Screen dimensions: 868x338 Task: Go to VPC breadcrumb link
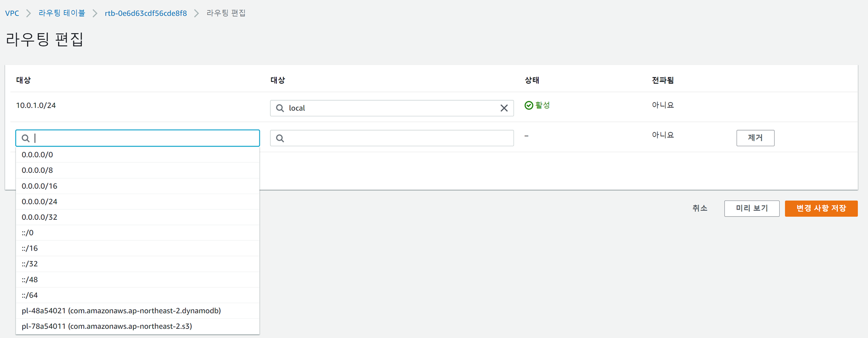point(12,13)
